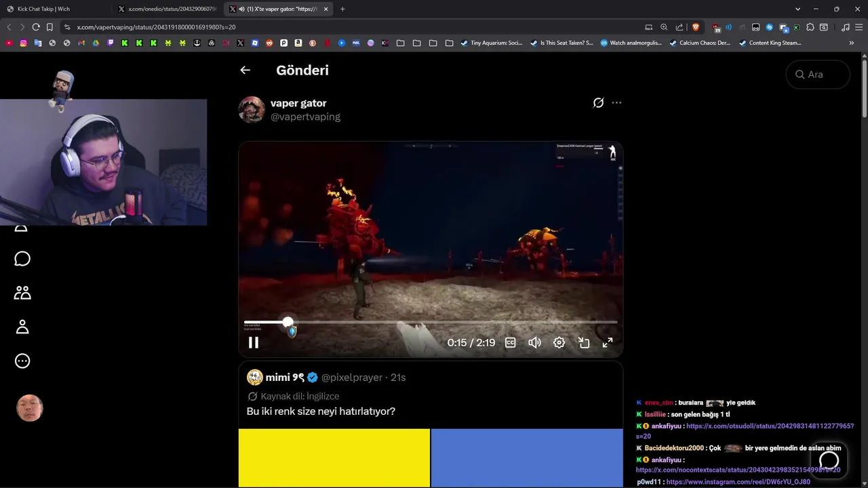The image size is (868, 488).
Task: Open Tiny Aquarium bookmark
Action: tap(492, 43)
